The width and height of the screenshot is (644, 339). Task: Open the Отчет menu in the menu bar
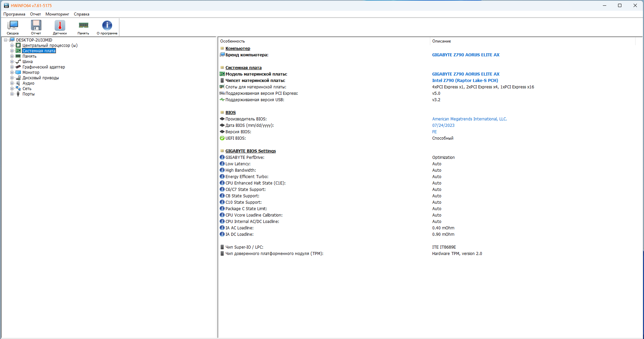[35, 14]
